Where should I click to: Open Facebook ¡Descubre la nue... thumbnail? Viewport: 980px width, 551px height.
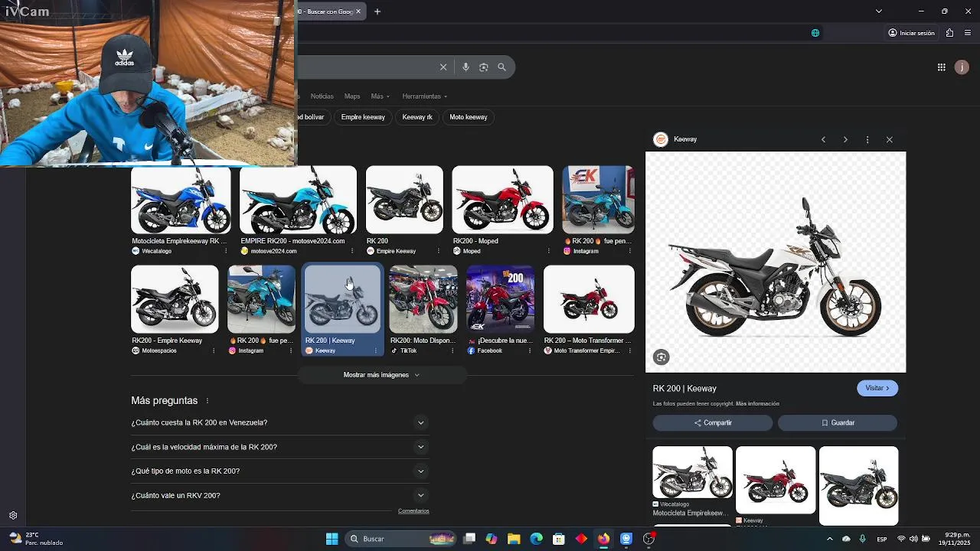point(501,299)
